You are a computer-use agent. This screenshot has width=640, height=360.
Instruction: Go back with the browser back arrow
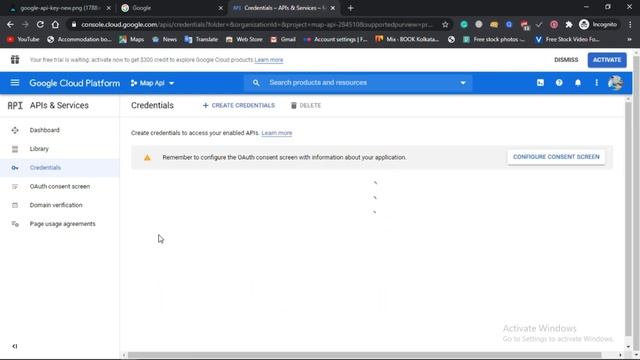10,24
